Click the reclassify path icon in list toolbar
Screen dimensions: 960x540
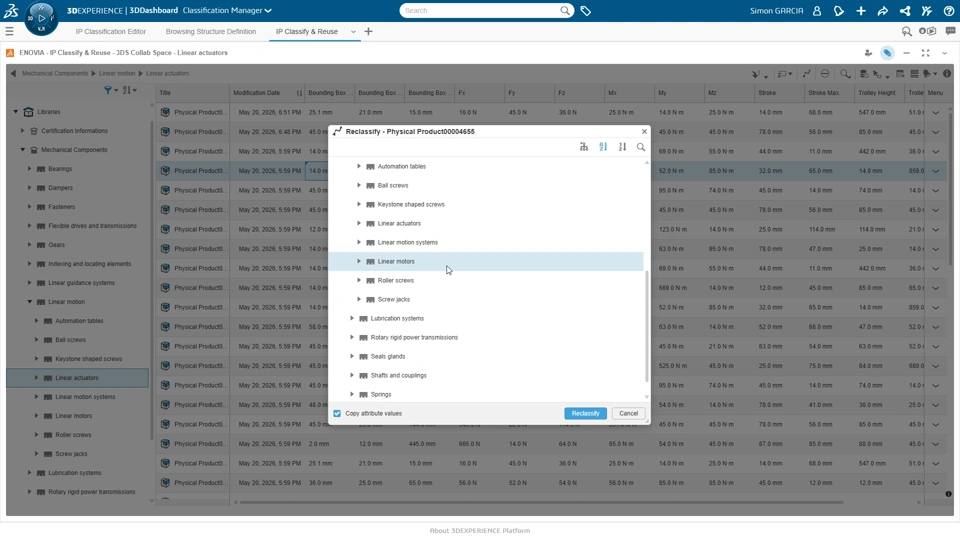[x=806, y=73]
